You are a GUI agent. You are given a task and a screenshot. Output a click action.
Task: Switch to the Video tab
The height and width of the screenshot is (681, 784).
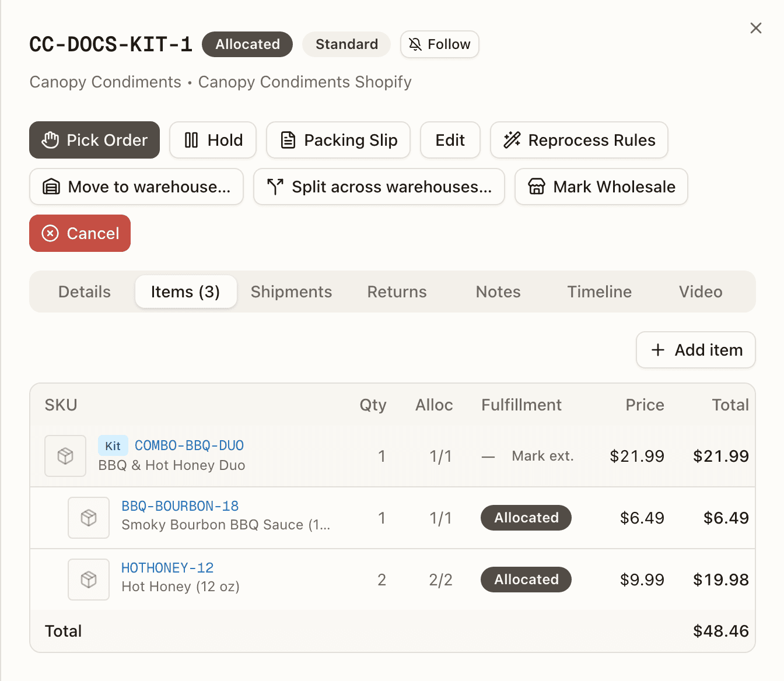701,292
